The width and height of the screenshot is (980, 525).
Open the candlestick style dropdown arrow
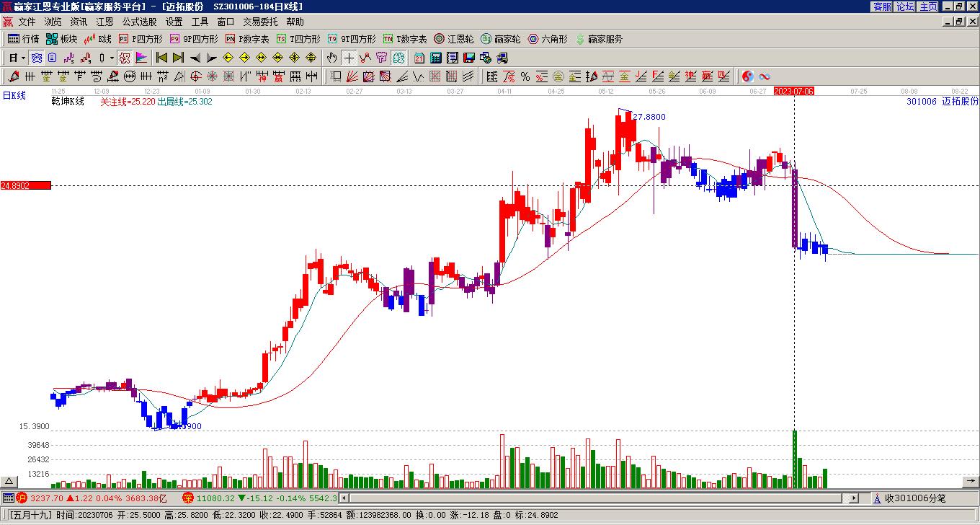112,58
